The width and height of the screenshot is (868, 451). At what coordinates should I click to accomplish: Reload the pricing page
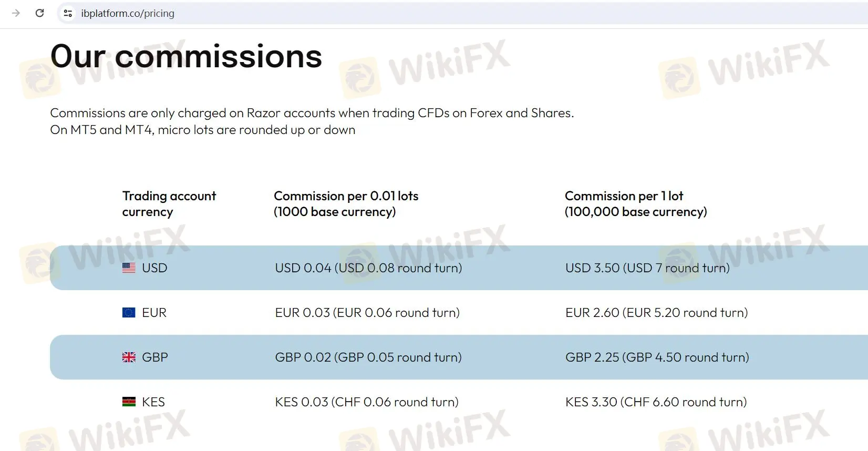coord(39,13)
